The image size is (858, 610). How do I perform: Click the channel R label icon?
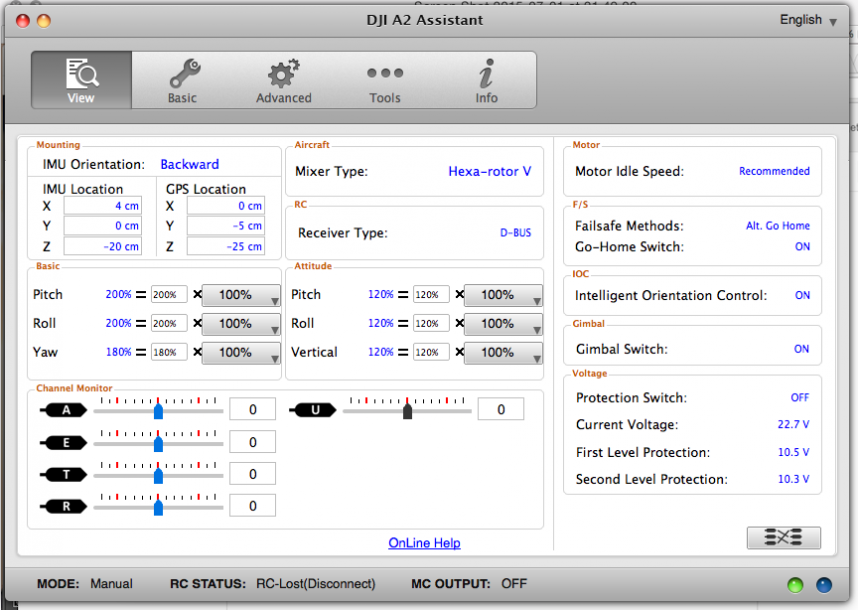tap(63, 507)
